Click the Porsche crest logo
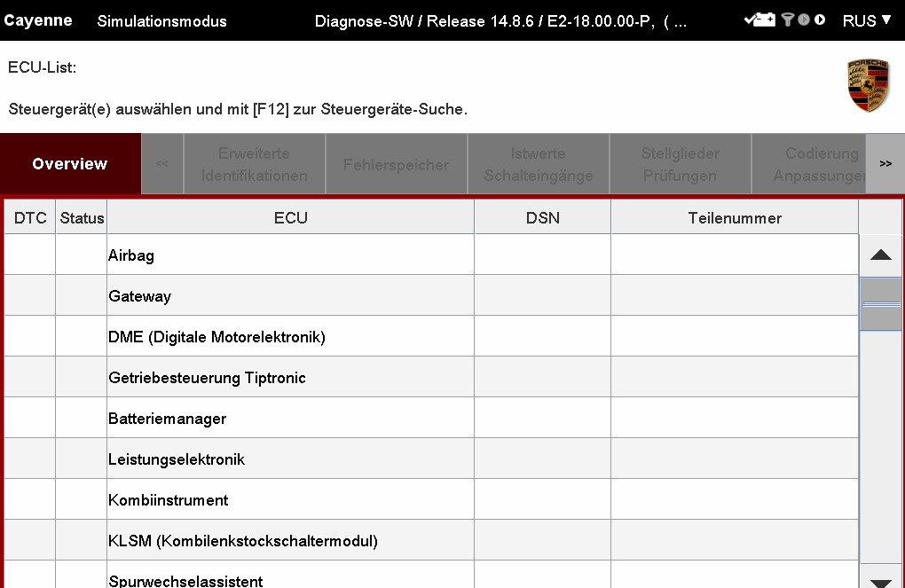Viewport: 905px width, 588px height. [868, 86]
